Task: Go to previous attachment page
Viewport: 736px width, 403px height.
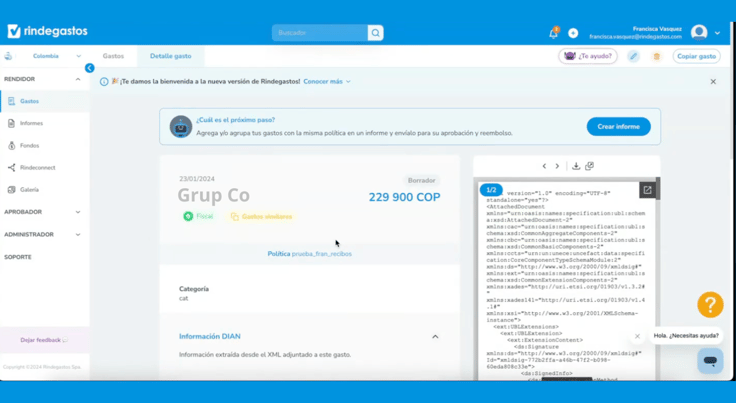Action: (544, 166)
